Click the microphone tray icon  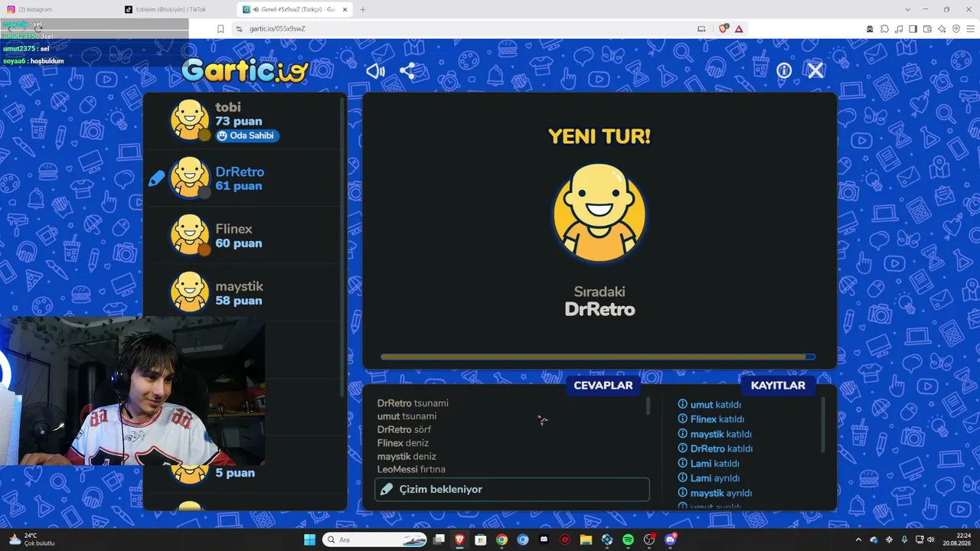click(904, 540)
